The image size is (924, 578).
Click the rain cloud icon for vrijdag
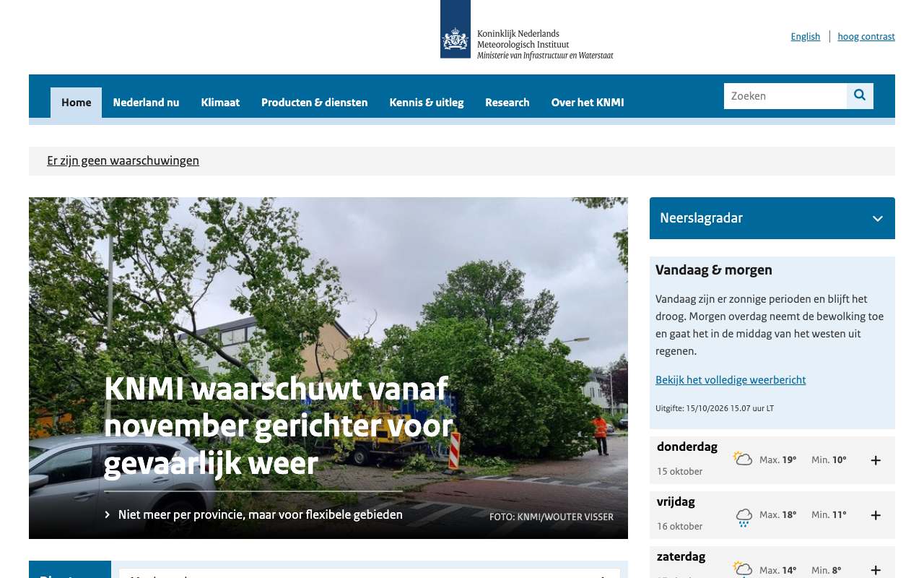click(x=744, y=517)
